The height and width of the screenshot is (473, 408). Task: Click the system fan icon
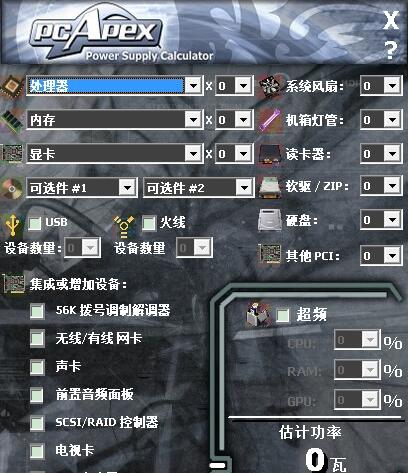[269, 86]
